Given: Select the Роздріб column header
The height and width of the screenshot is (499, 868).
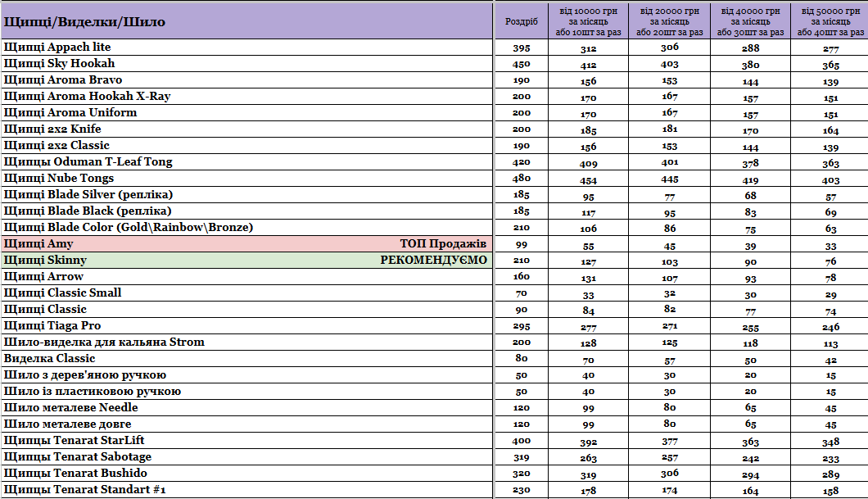Looking at the screenshot, I should pos(522,21).
